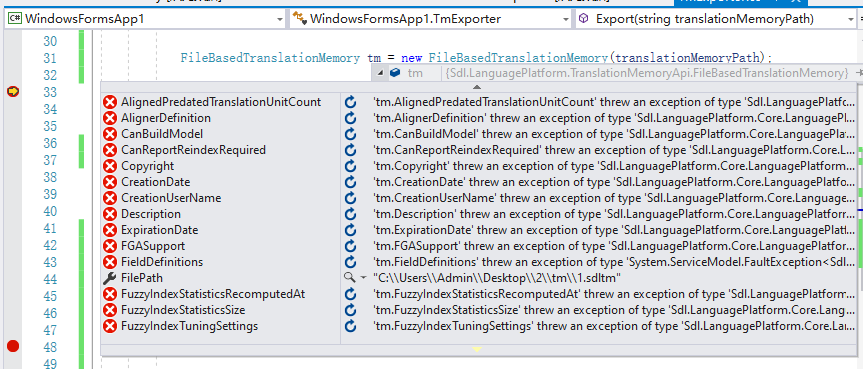Select the CreationUserName property name

[x=171, y=198]
